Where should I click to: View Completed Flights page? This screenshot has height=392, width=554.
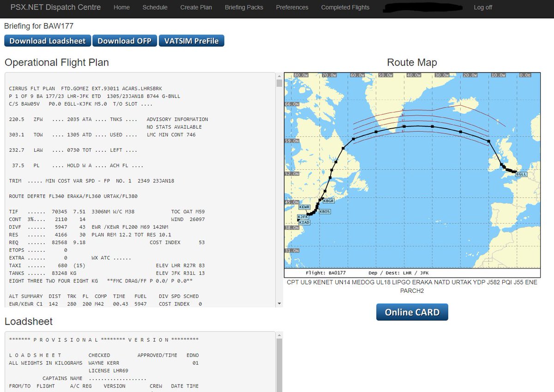pos(345,7)
